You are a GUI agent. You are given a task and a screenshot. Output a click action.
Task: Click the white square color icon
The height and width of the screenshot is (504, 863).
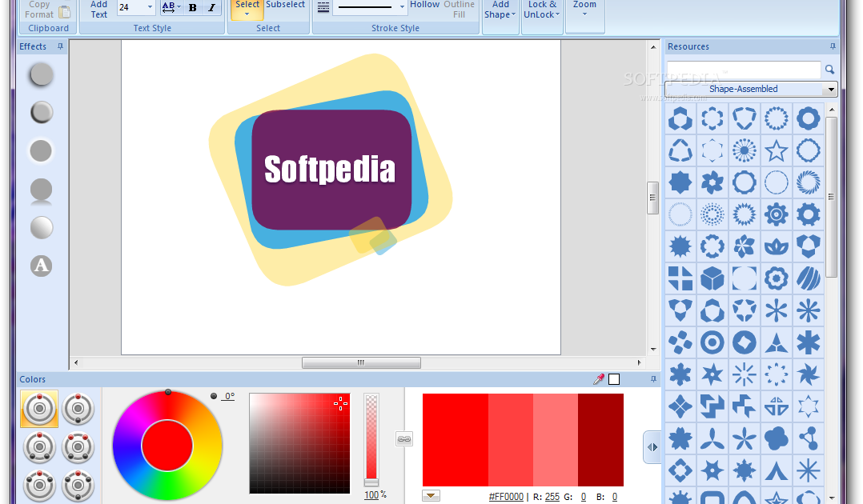click(614, 379)
